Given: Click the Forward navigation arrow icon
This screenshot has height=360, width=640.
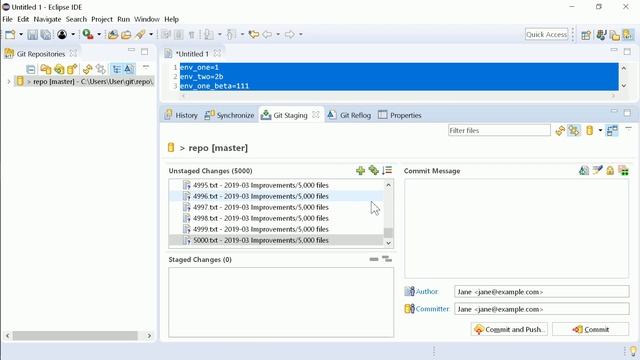Looking at the screenshot, I should pyautogui.click(x=290, y=35).
